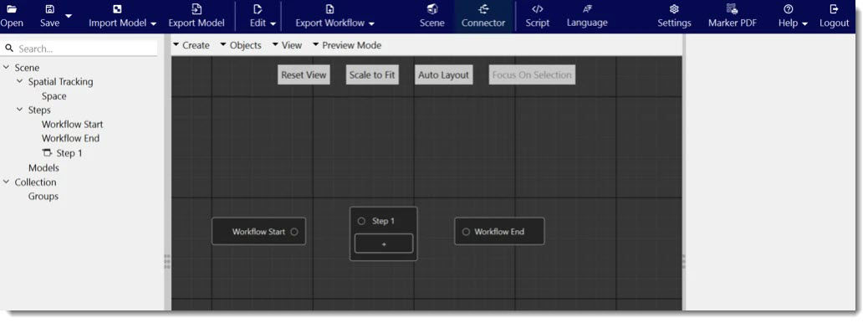
Task: Click the Import Model icon
Action: [117, 9]
